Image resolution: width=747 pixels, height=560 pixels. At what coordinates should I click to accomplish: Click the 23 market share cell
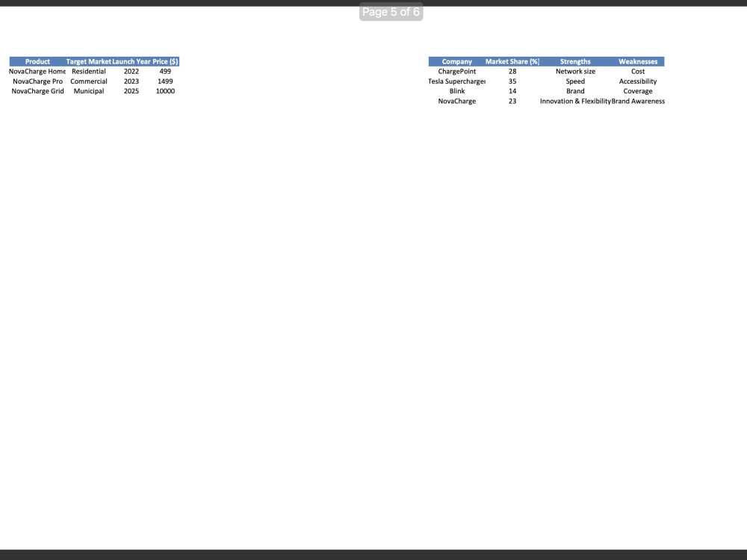click(512, 101)
